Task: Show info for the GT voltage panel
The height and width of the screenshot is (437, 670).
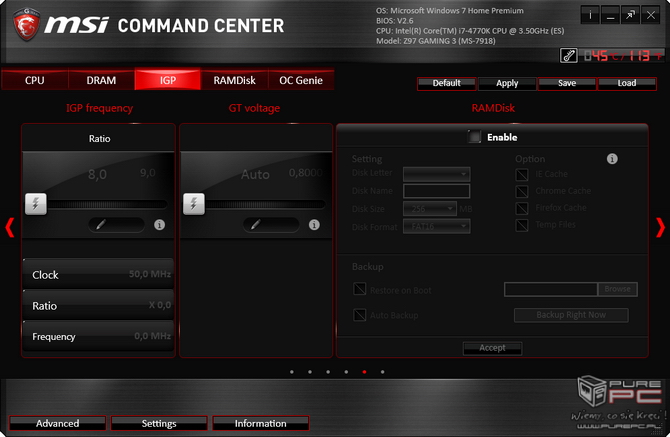Action: 314,225
